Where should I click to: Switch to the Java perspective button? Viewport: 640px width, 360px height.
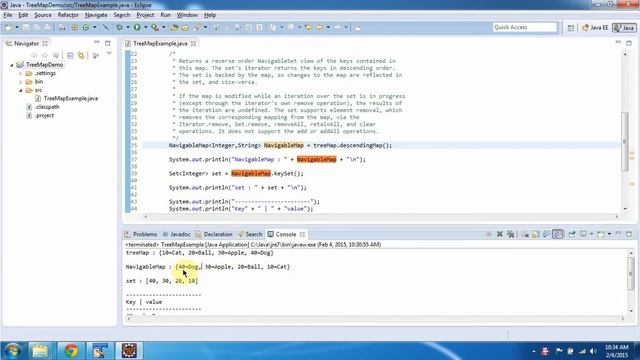[624, 28]
